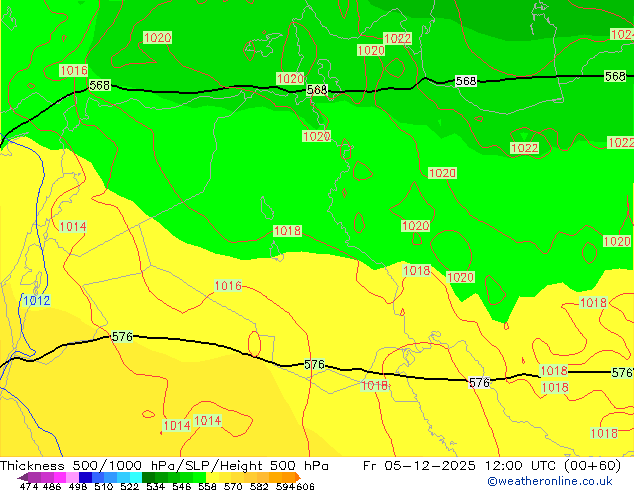Click the leftmost 576 height contour label
The image size is (634, 490).
122,336
